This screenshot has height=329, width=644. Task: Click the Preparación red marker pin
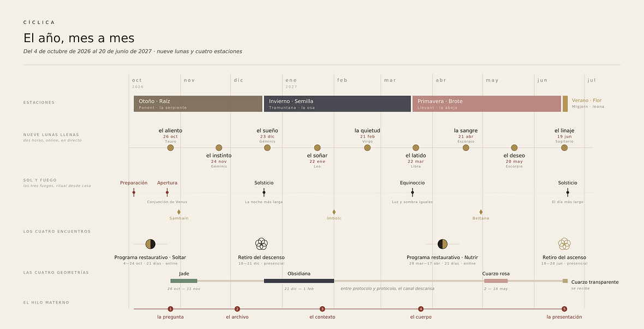(x=134, y=192)
